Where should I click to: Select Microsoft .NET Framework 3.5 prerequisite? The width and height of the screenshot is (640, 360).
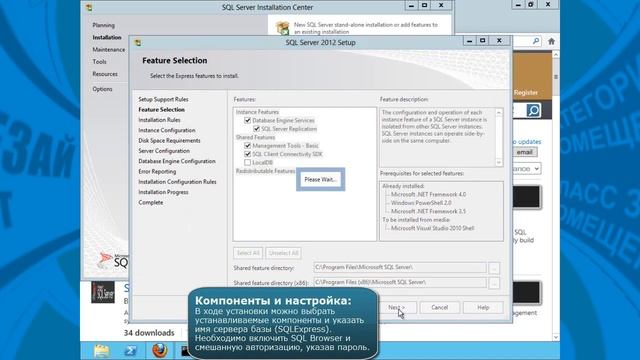click(x=428, y=211)
